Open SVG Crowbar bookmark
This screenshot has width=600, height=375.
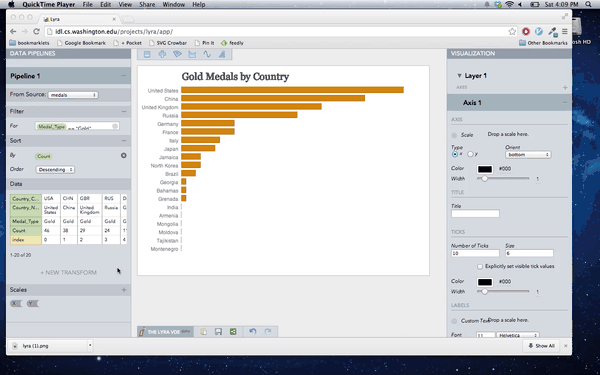click(x=168, y=43)
